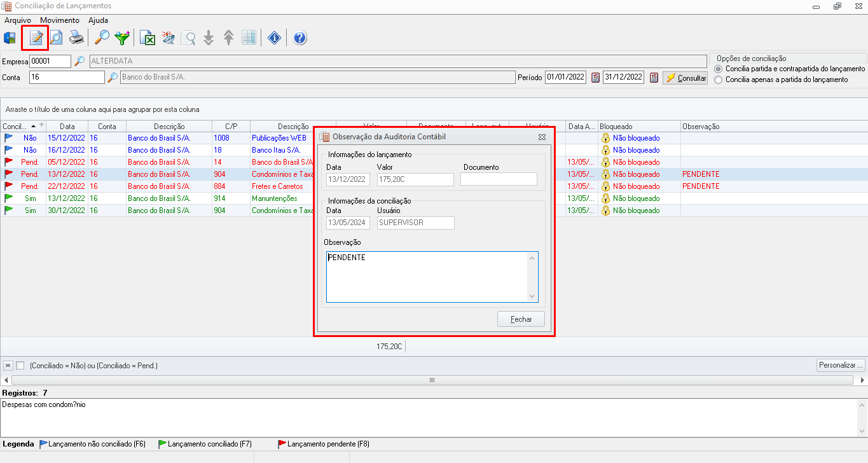Viewport: 868px width, 463px height.
Task: Close the Observação da Auditoria Contábil dialog
Action: (x=542, y=137)
